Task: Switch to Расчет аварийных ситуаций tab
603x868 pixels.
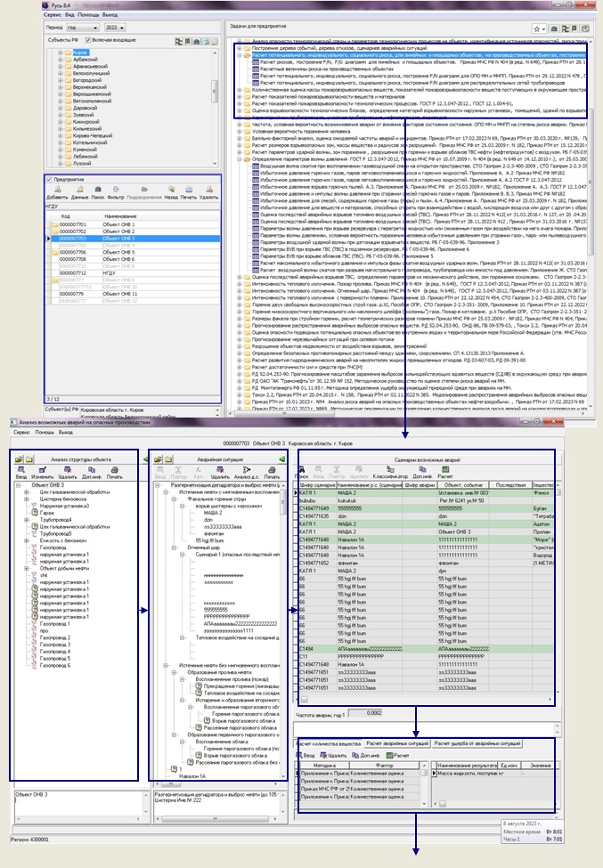Action: [x=398, y=742]
